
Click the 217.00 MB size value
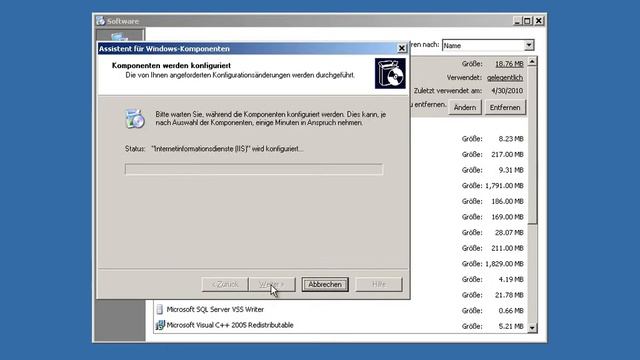click(507, 154)
